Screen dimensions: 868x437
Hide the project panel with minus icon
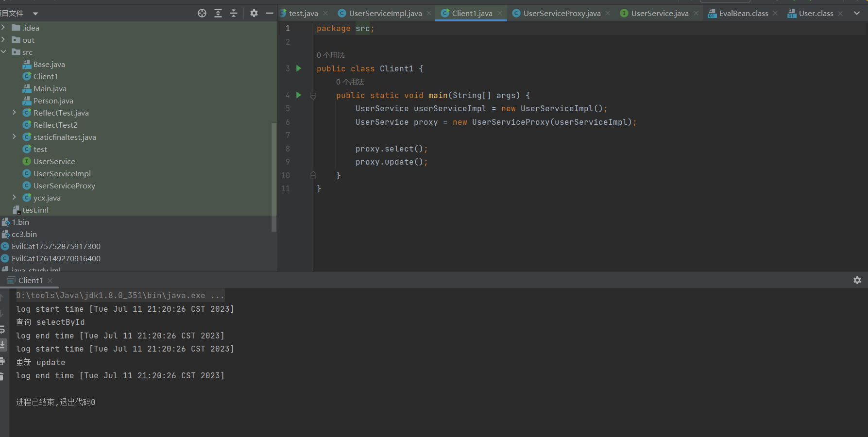(270, 13)
